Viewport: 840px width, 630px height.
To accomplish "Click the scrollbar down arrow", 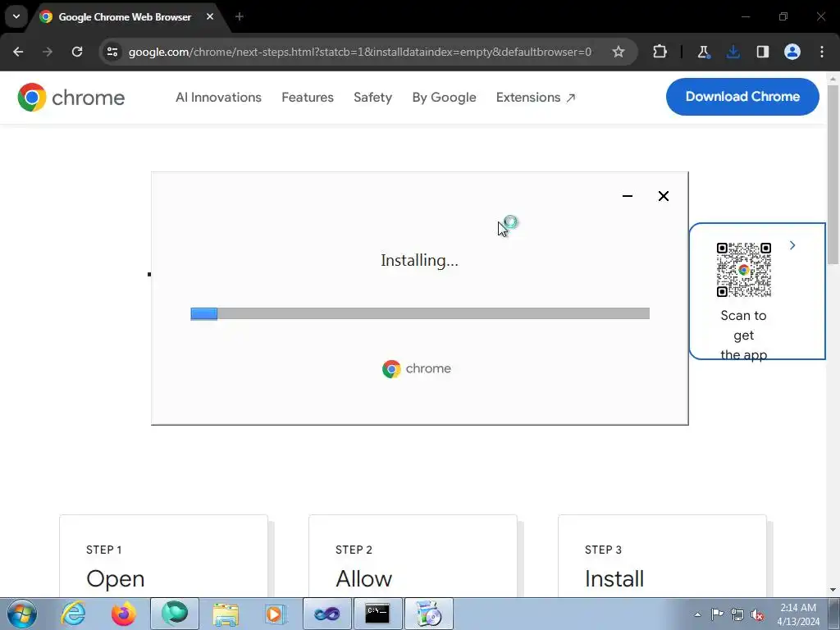I will pyautogui.click(x=833, y=590).
